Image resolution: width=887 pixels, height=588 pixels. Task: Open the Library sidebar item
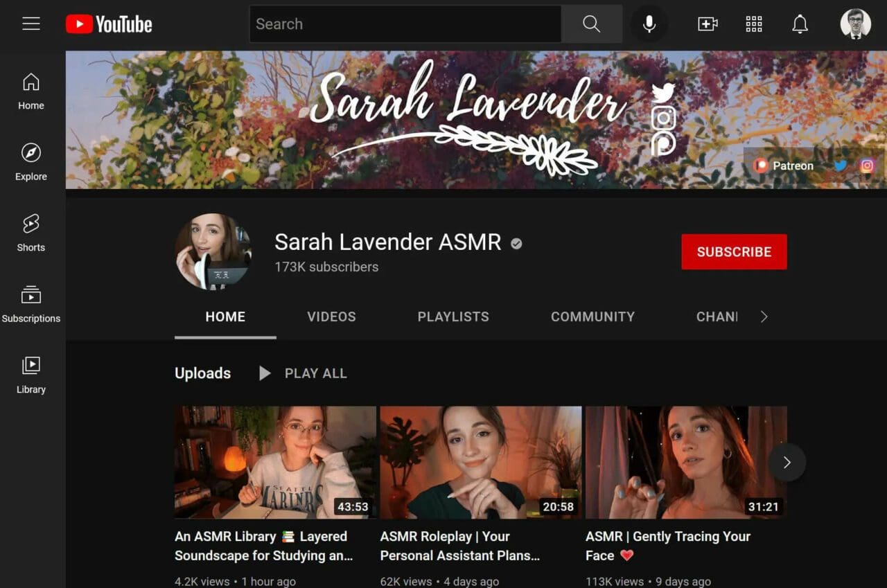[x=31, y=374]
